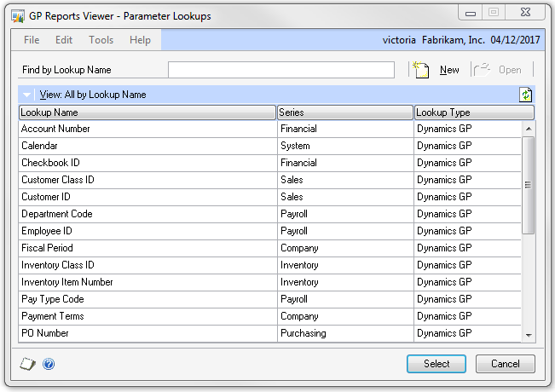This screenshot has width=555, height=392.
Task: Click the refresh icon beside the view bar
Action: pos(526,95)
